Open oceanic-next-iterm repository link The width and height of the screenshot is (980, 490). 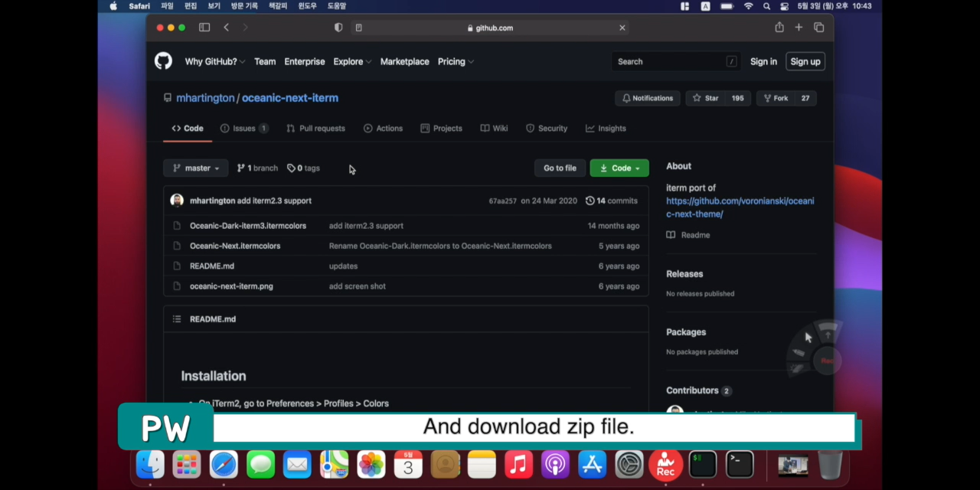(x=290, y=98)
